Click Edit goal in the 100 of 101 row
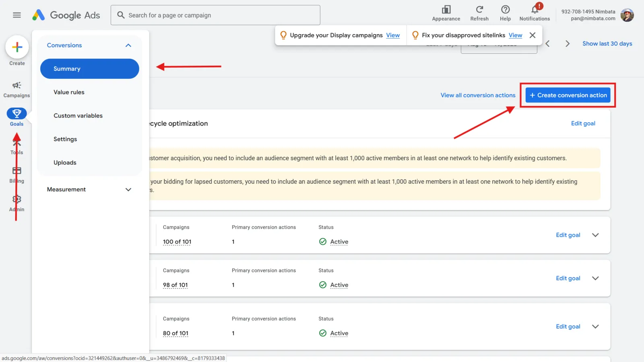The image size is (644, 362). 568,235
